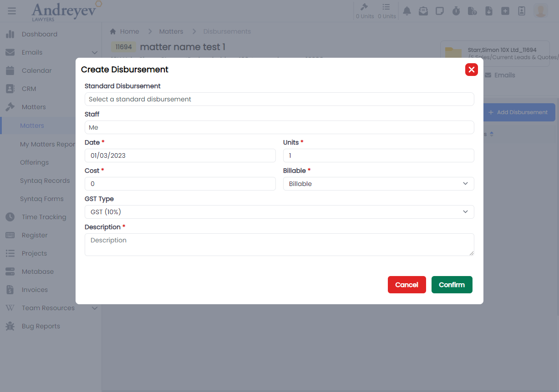Image resolution: width=559 pixels, height=392 pixels.
Task: Click the Cost input field
Action: (180, 184)
